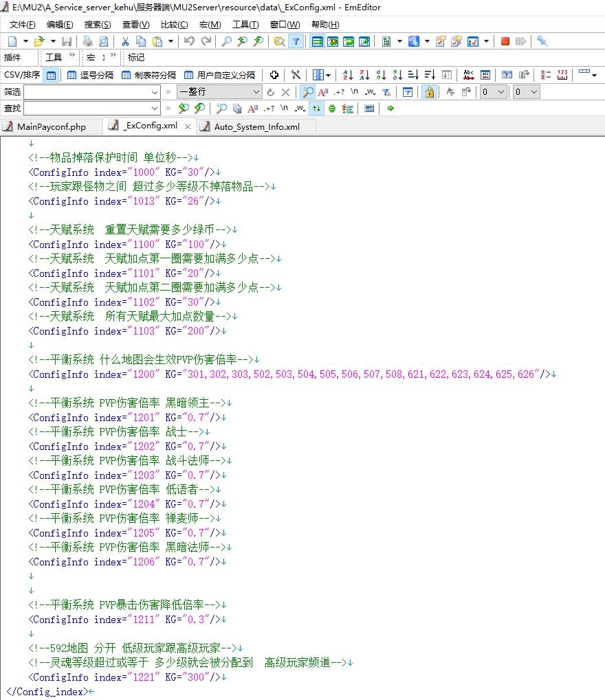Screen dimensions: 605x700
Task: Select 用户自定义分隔 custom separator mode
Action: 220,75
